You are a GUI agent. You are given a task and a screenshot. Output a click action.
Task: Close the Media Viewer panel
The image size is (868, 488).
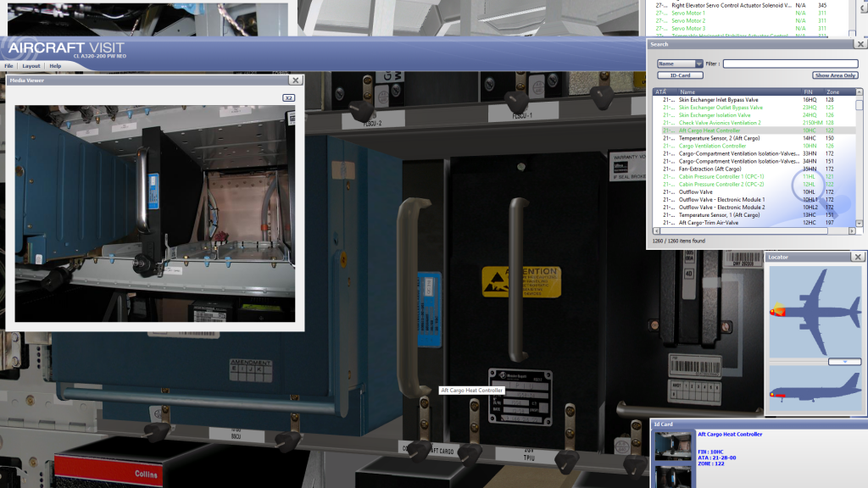(296, 80)
